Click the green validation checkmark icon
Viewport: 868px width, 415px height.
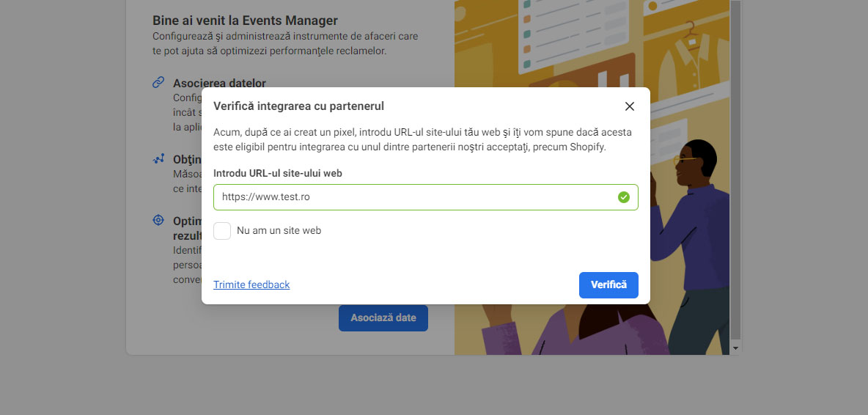click(624, 197)
